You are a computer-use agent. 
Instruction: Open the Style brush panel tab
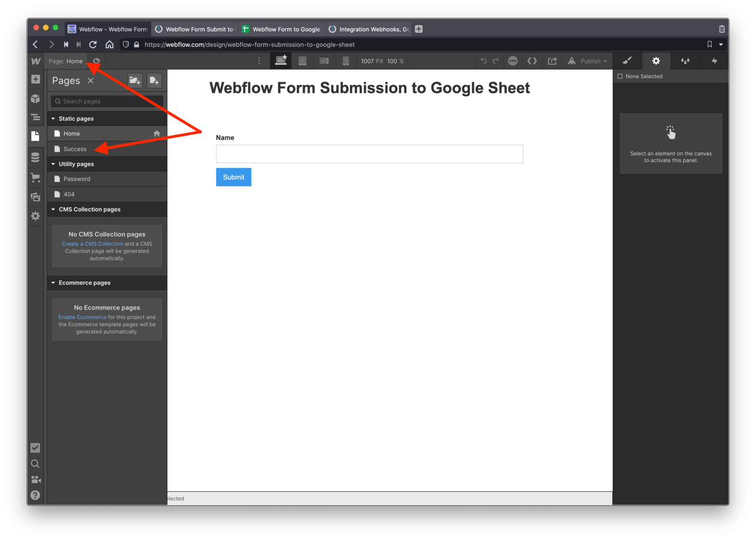click(627, 61)
